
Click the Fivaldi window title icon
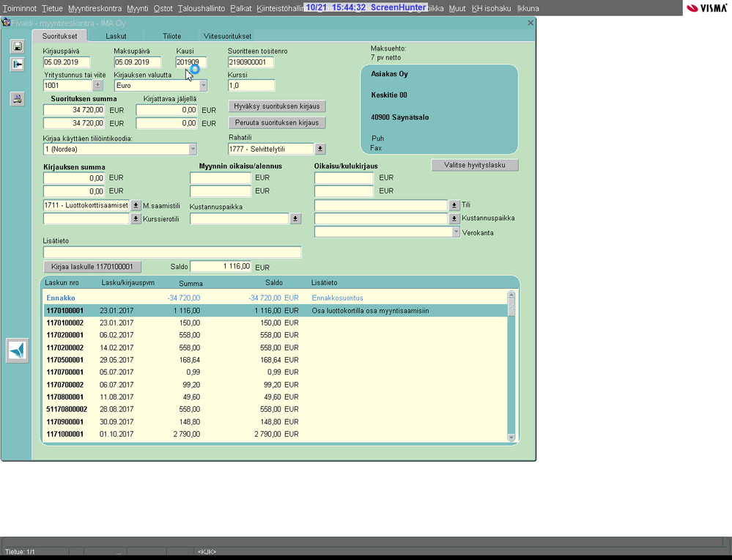click(x=6, y=23)
